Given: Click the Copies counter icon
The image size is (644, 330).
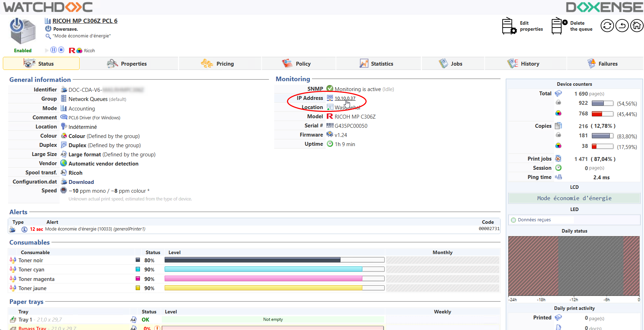Looking at the screenshot, I should point(558,126).
